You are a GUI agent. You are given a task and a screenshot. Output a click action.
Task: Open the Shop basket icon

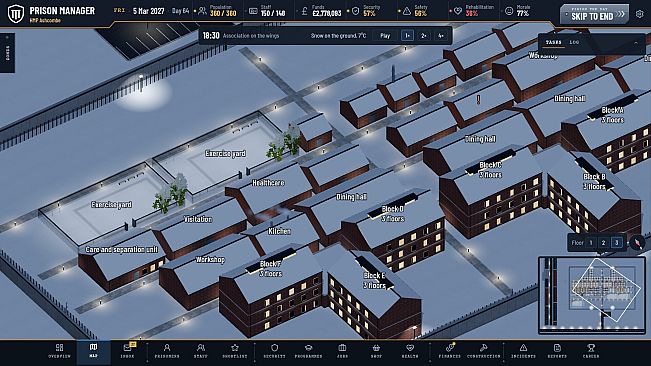tap(376, 347)
